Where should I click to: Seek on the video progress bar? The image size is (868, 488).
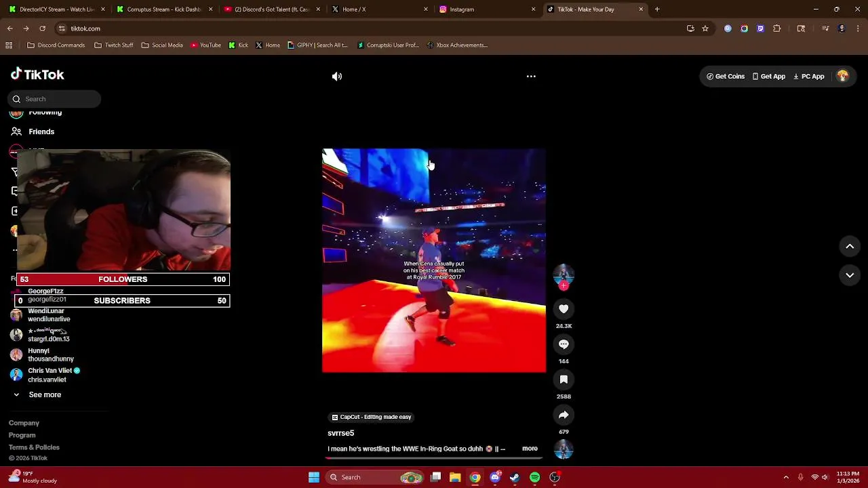point(434,457)
